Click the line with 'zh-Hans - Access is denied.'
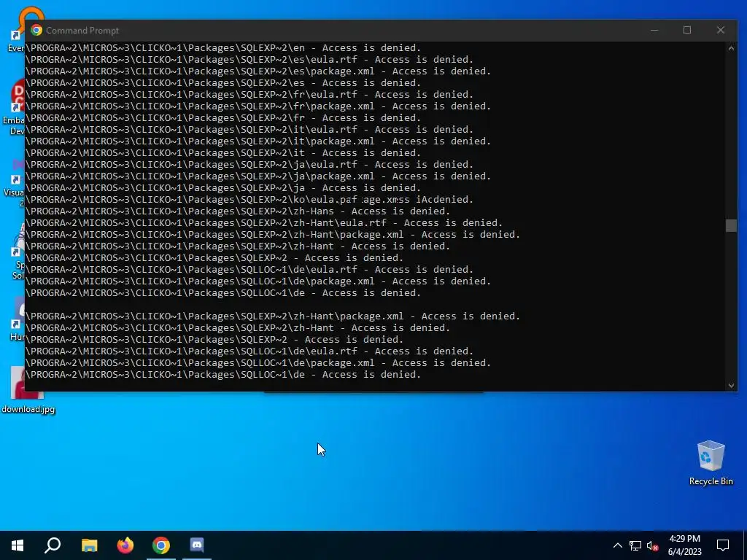The height and width of the screenshot is (560, 747). [x=238, y=211]
